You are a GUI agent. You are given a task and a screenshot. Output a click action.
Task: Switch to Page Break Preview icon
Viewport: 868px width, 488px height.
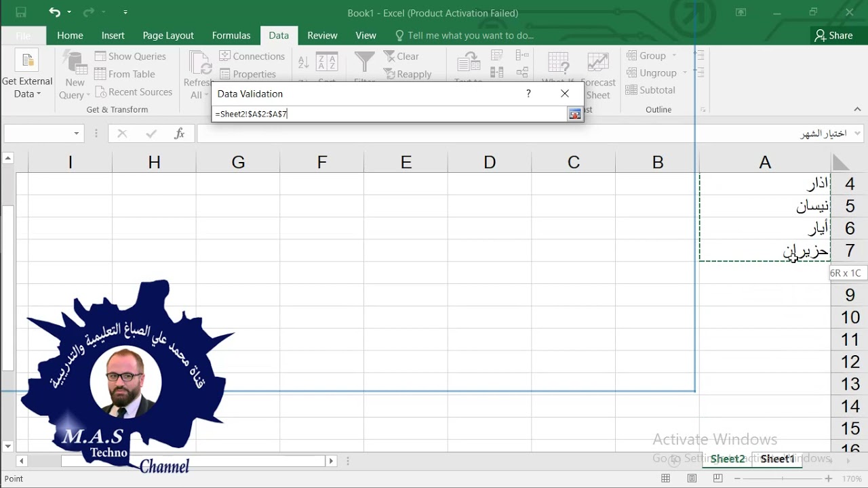pos(717,479)
